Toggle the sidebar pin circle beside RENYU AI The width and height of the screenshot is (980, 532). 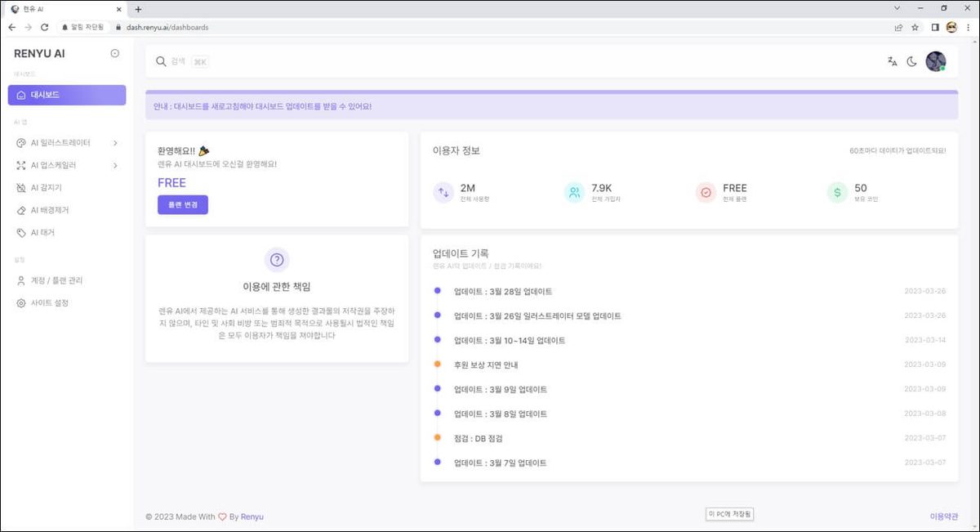[x=115, y=54]
